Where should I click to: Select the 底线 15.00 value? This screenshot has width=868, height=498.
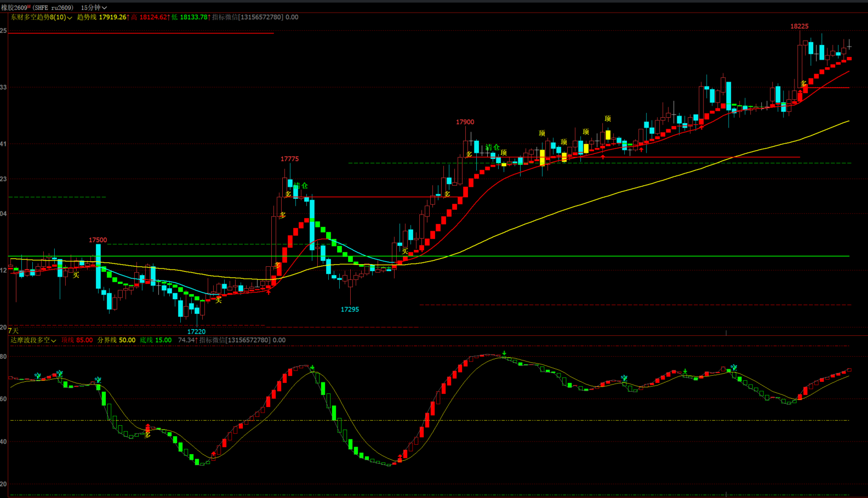pyautogui.click(x=156, y=340)
